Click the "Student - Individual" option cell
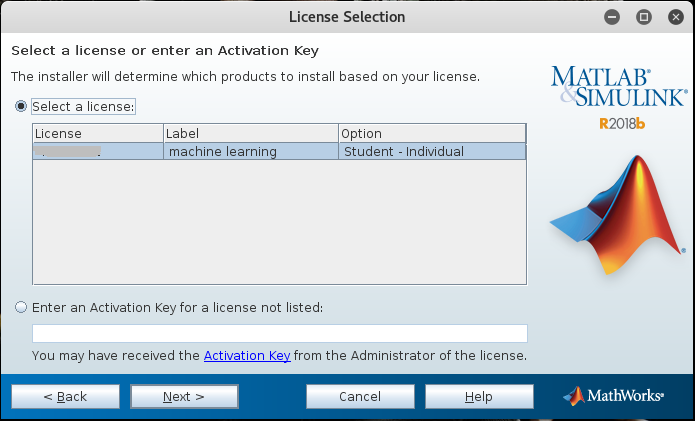 point(432,152)
